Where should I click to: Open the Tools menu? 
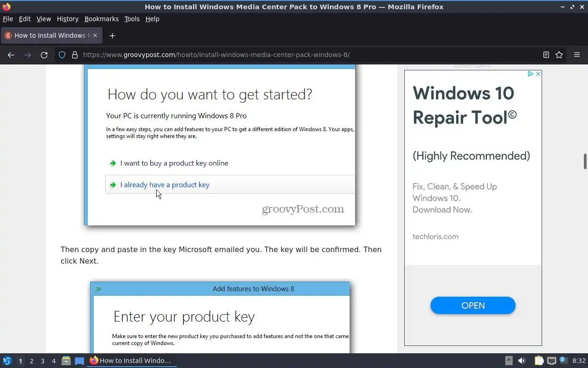coord(132,19)
